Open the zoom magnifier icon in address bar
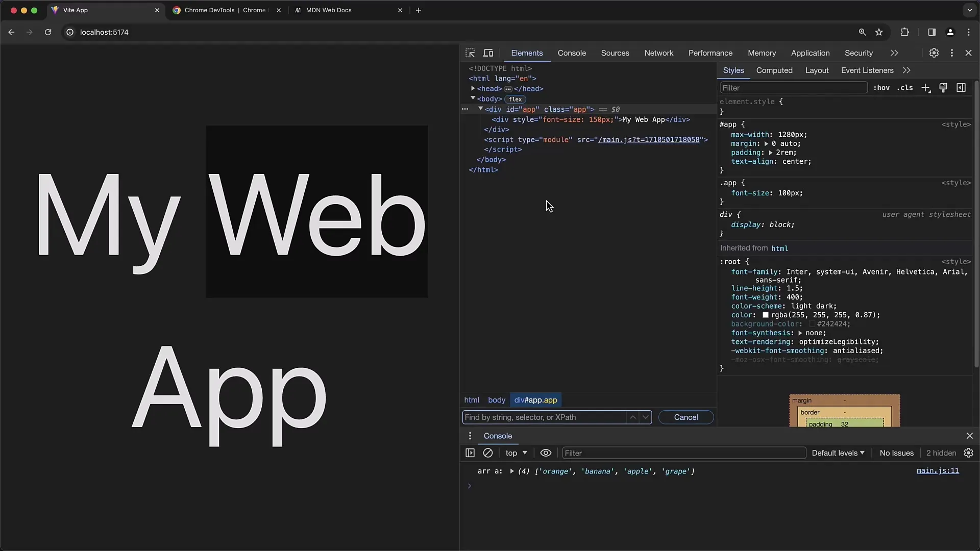This screenshot has width=980, height=551. click(x=862, y=32)
